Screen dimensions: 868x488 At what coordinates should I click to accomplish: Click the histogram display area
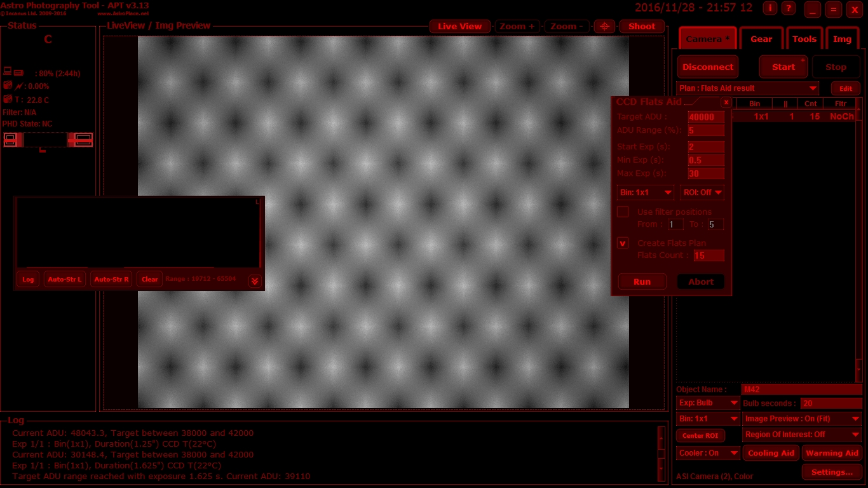click(138, 233)
